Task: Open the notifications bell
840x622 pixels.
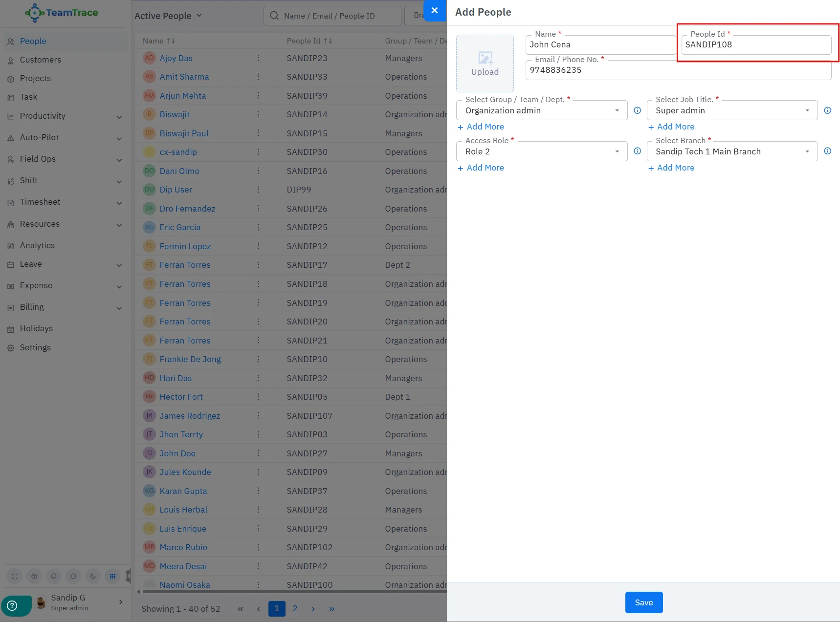Action: 54,576
